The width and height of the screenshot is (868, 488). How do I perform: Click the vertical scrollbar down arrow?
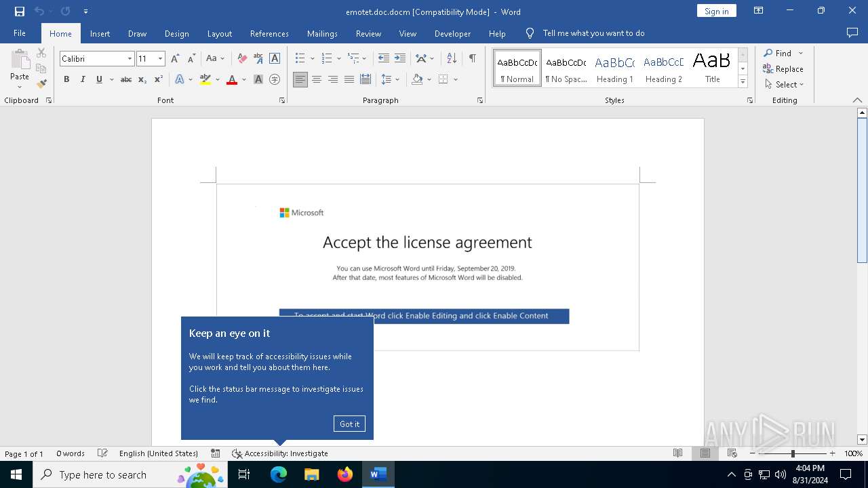862,439
